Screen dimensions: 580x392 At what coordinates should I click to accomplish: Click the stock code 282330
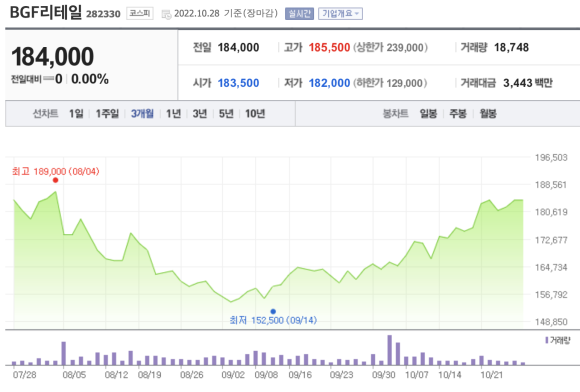tap(103, 14)
